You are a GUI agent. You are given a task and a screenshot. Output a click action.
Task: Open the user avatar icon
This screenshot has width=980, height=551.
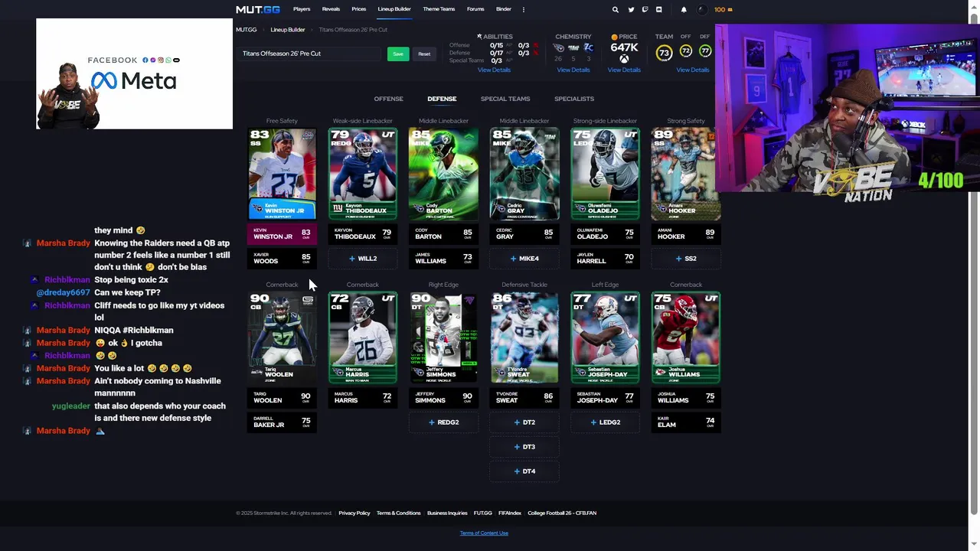click(702, 9)
